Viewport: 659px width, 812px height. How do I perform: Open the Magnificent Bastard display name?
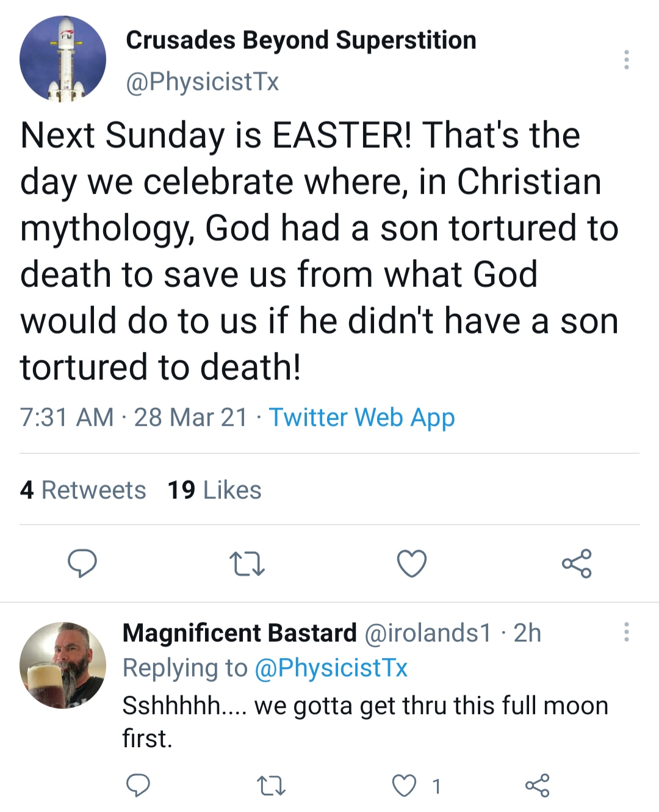(240, 633)
